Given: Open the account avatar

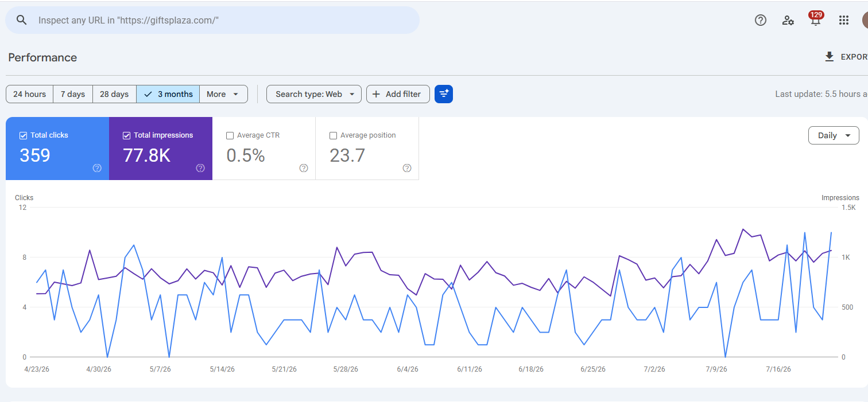Looking at the screenshot, I should pyautogui.click(x=865, y=20).
